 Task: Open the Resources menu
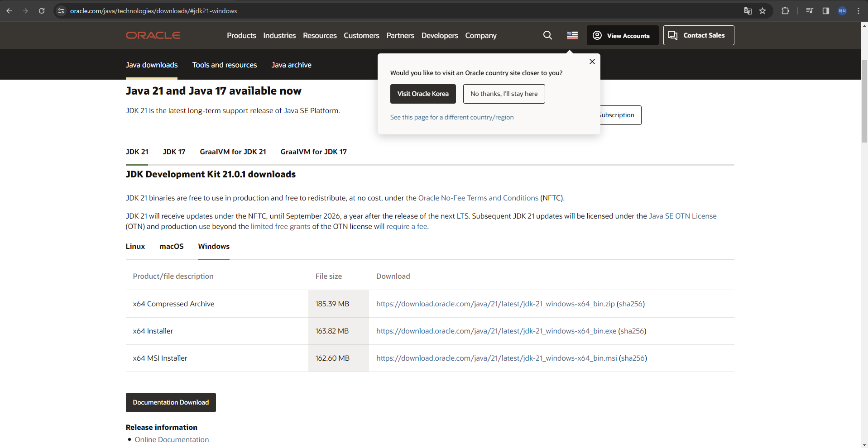pos(320,35)
